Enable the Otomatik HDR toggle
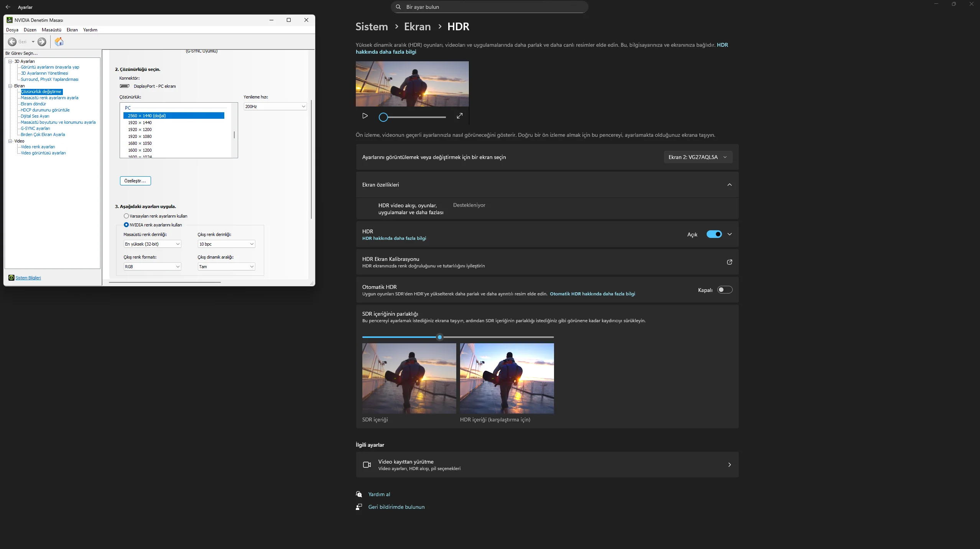The height and width of the screenshot is (549, 980). [x=725, y=290]
